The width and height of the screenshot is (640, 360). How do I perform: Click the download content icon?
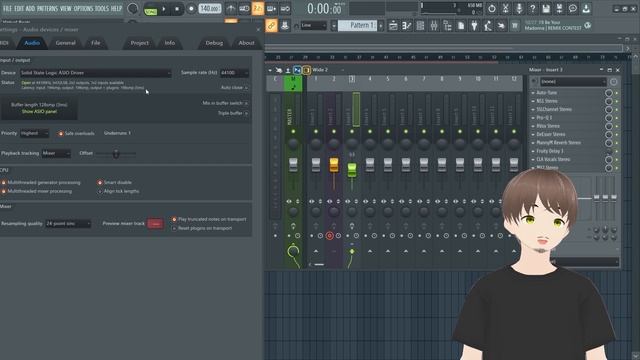click(586, 9)
